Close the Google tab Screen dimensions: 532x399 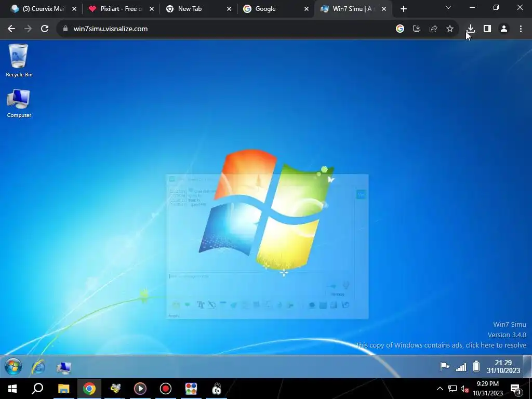tap(307, 9)
